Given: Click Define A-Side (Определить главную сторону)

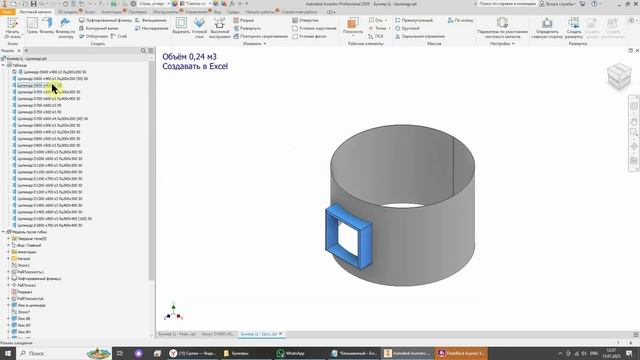Looking at the screenshot, I should tap(547, 28).
